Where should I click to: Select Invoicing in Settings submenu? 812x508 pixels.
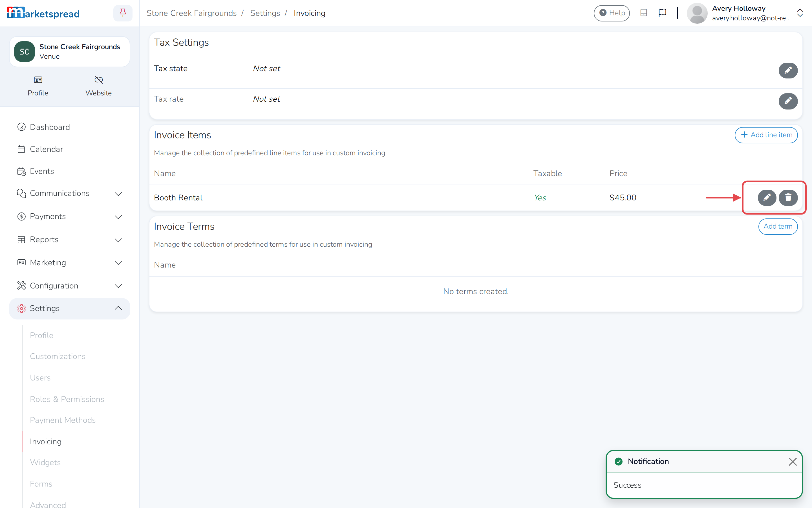click(x=46, y=441)
